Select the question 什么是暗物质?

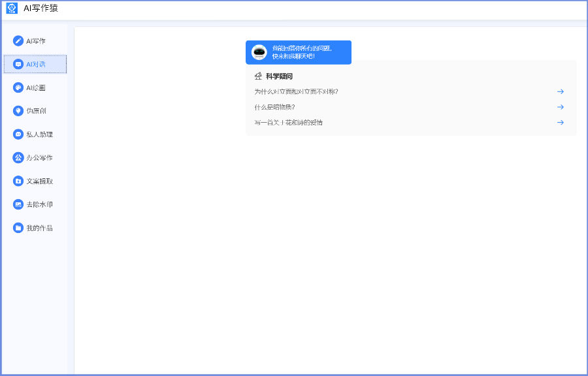coord(274,107)
